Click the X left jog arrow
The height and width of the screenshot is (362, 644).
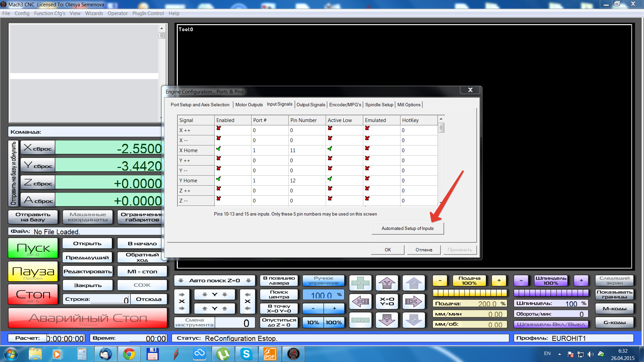click(361, 302)
